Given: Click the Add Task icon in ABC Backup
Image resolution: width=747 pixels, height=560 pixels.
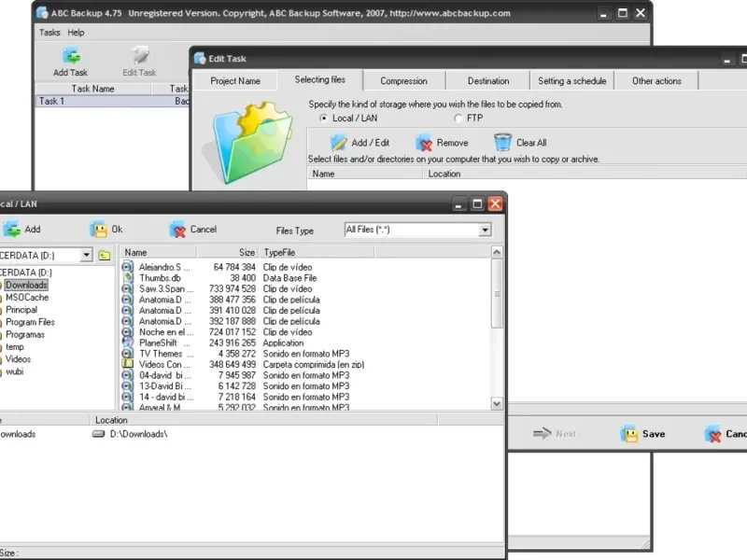Looking at the screenshot, I should click(x=71, y=56).
